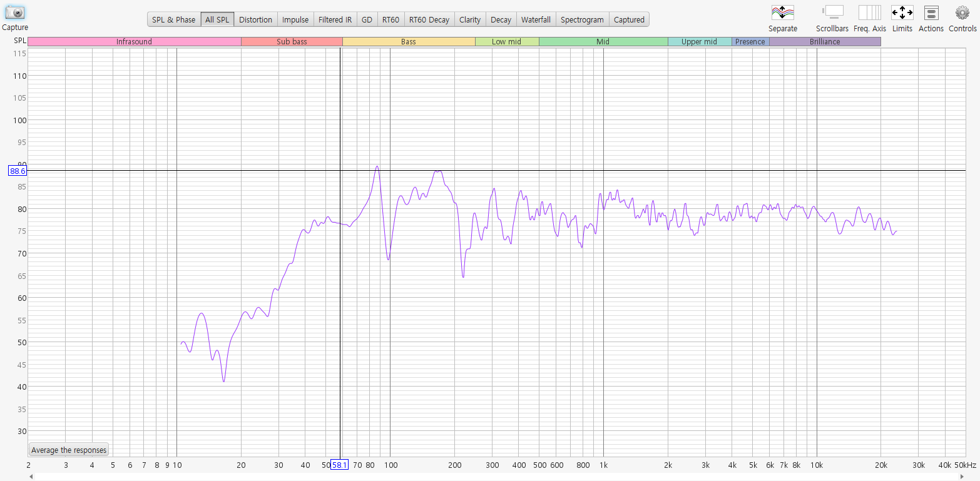Open the Impulse tab

click(295, 19)
